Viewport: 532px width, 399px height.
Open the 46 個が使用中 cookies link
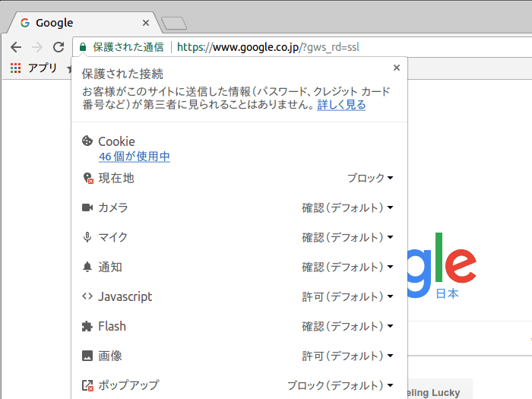(135, 157)
